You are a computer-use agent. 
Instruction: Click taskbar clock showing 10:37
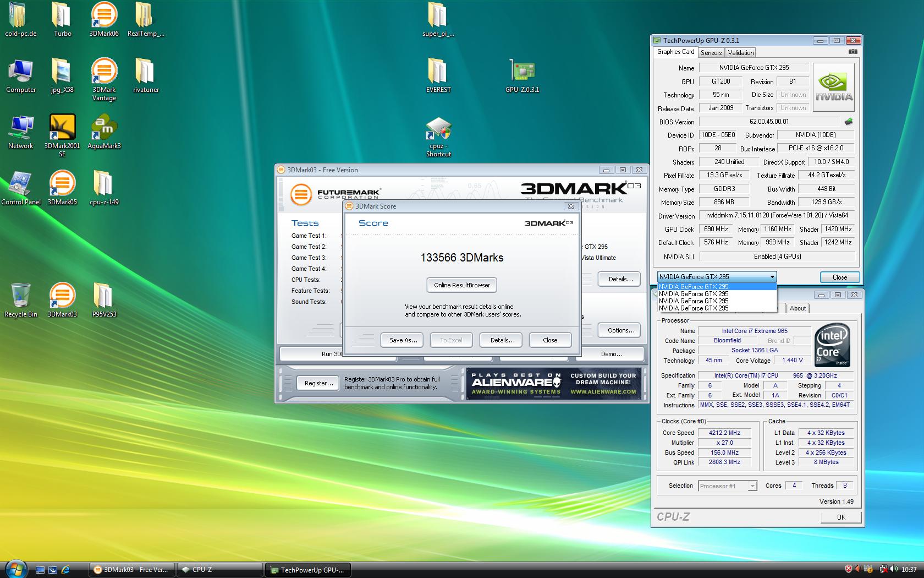(909, 570)
